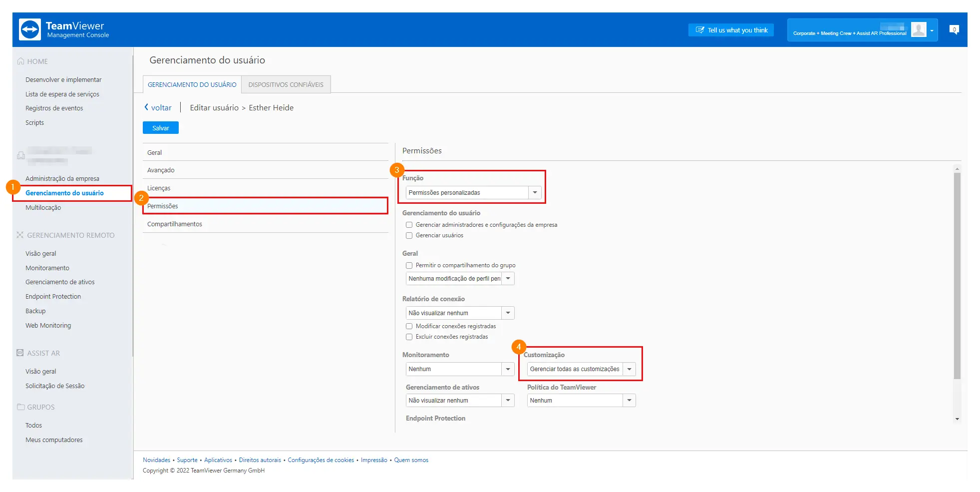Open Configurações de cookies link
Viewport: 980px width, 492px height.
pyautogui.click(x=321, y=460)
